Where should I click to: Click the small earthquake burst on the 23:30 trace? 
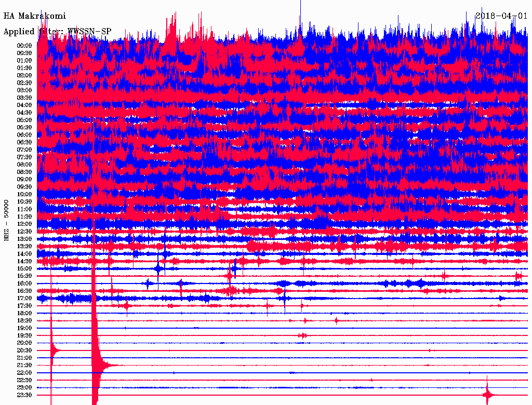488,395
